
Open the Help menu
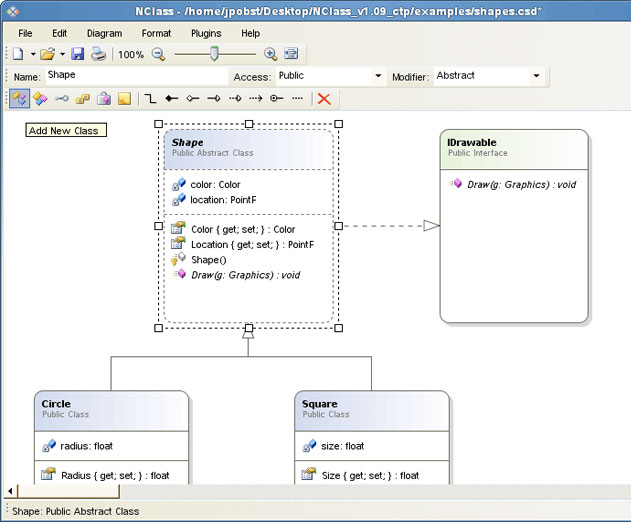click(x=250, y=33)
